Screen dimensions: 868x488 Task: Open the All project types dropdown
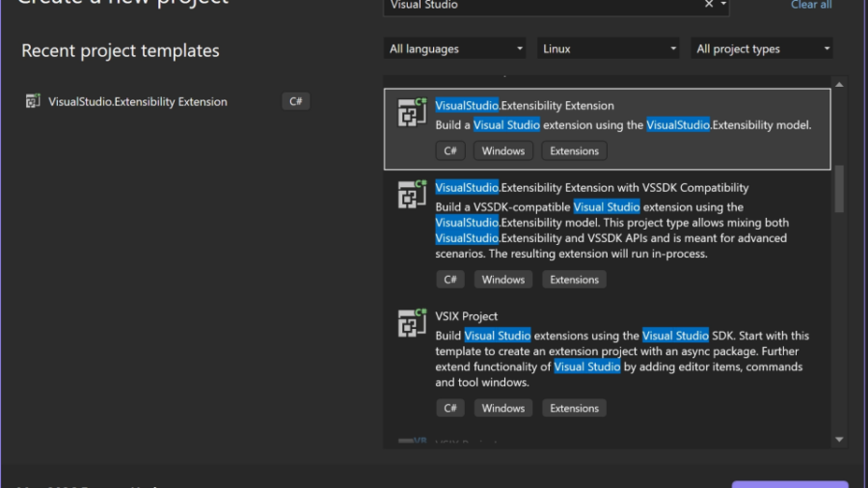(762, 48)
